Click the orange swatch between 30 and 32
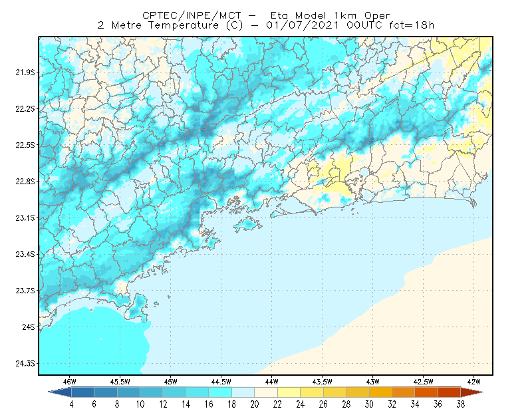 [380, 392]
